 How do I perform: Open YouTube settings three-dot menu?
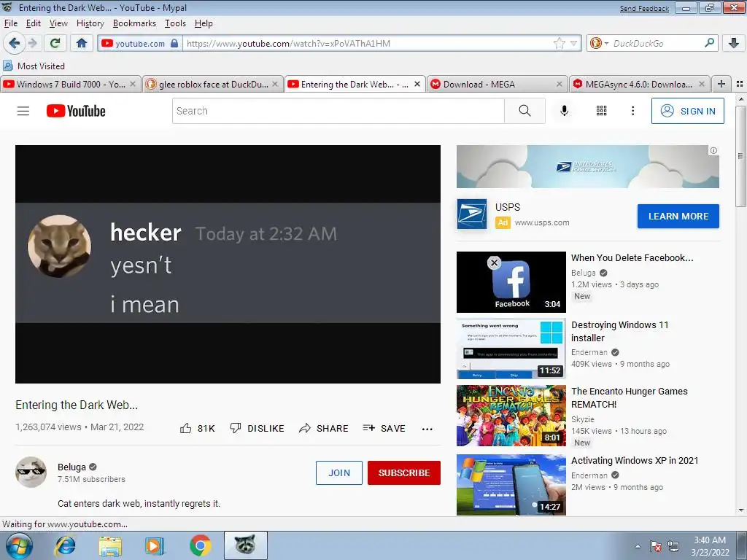(632, 111)
